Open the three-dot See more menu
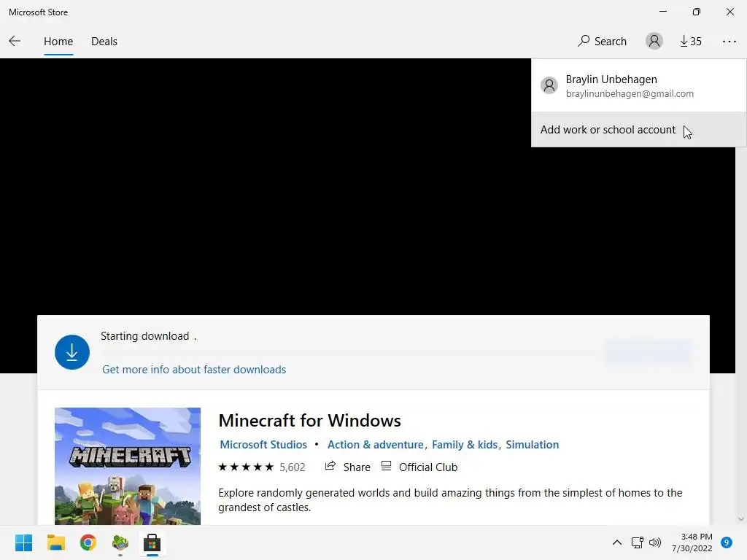Image resolution: width=747 pixels, height=560 pixels. click(x=729, y=42)
